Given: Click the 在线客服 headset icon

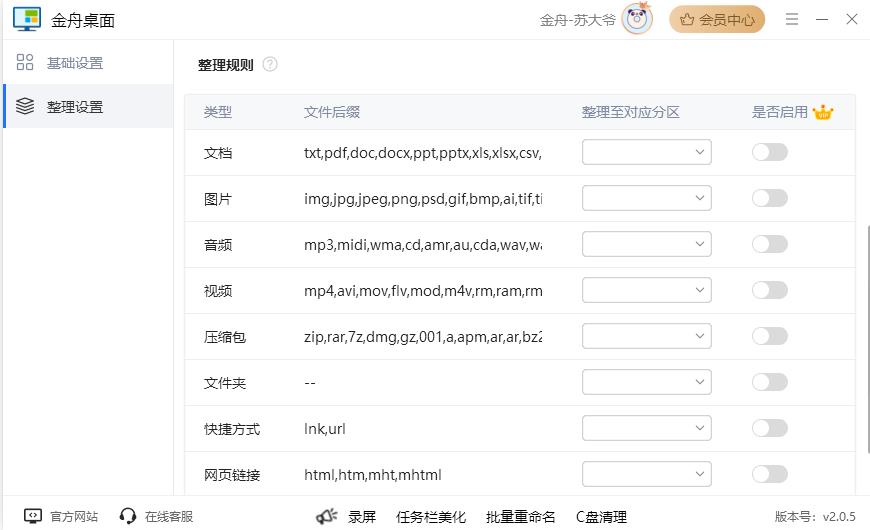Looking at the screenshot, I should (x=127, y=516).
